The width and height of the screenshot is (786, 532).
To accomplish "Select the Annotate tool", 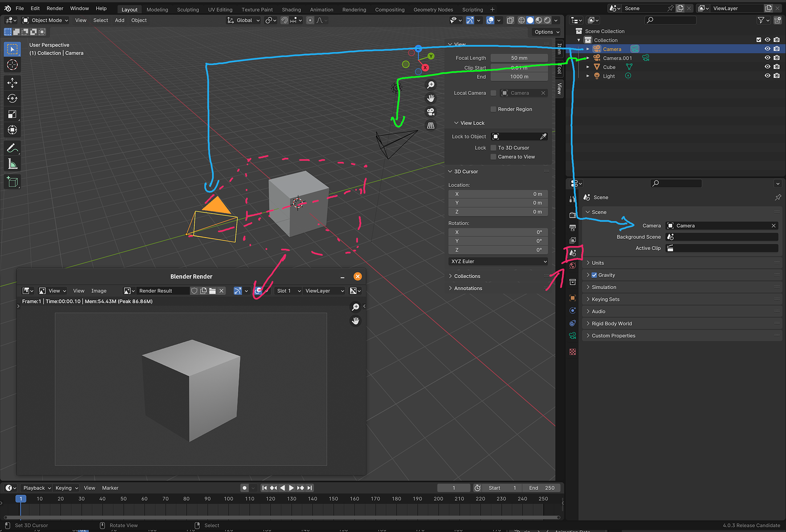I will tap(12, 148).
